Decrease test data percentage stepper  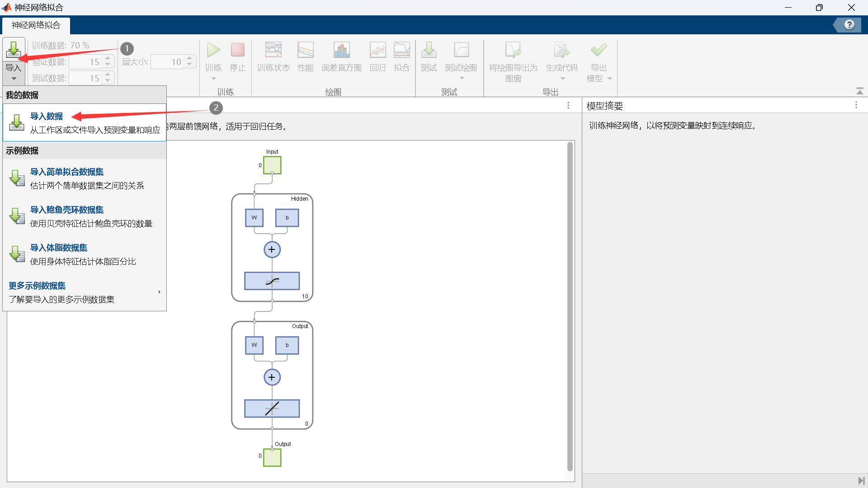pos(108,81)
